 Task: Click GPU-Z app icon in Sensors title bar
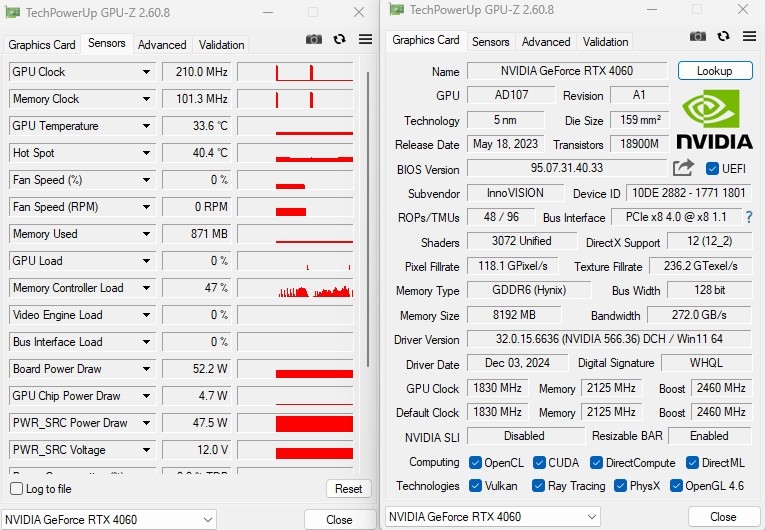(x=13, y=12)
